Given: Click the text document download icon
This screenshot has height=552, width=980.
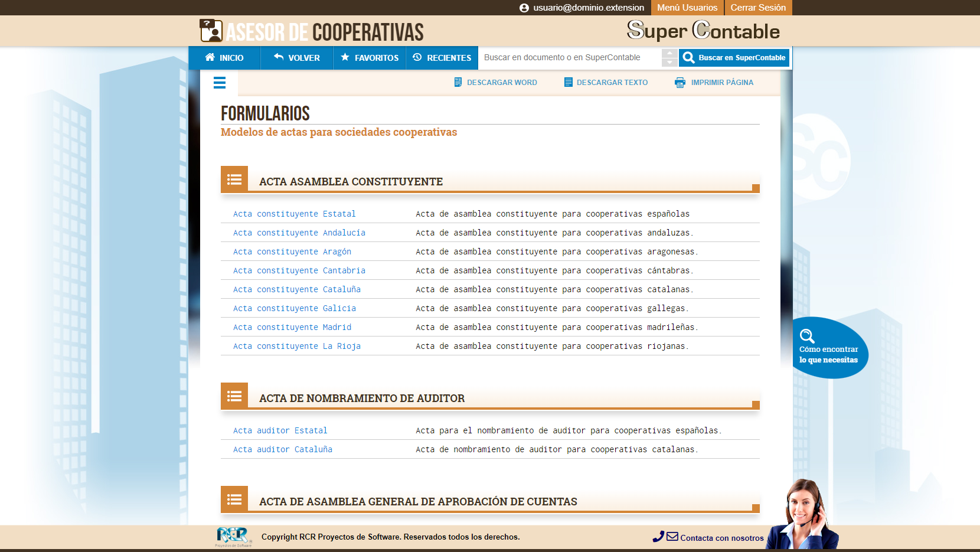Looking at the screenshot, I should (569, 82).
